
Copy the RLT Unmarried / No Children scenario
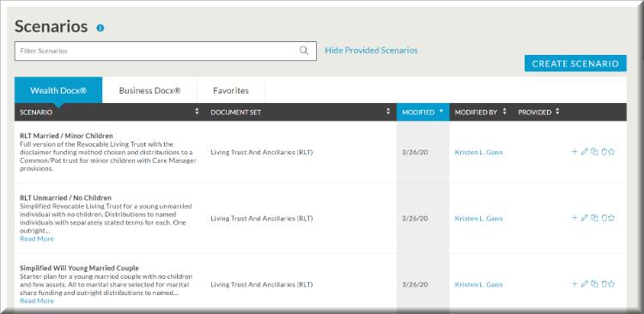tap(594, 218)
